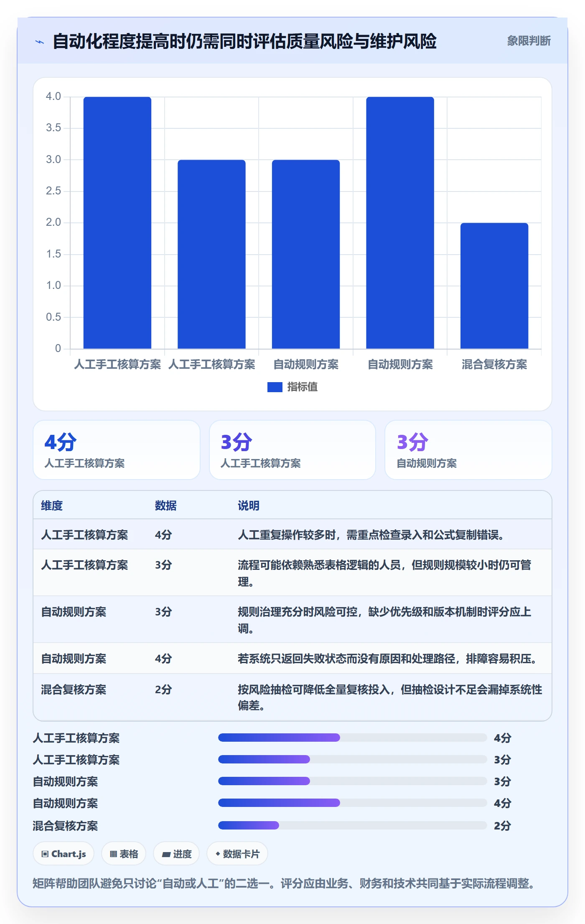
Task: Click the 表格 tag chip
Action: (x=124, y=854)
